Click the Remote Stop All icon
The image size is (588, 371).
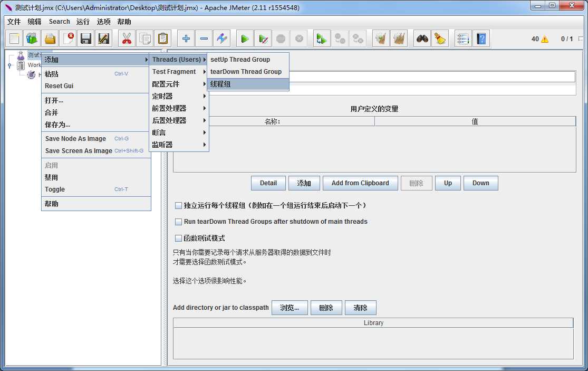click(x=340, y=39)
